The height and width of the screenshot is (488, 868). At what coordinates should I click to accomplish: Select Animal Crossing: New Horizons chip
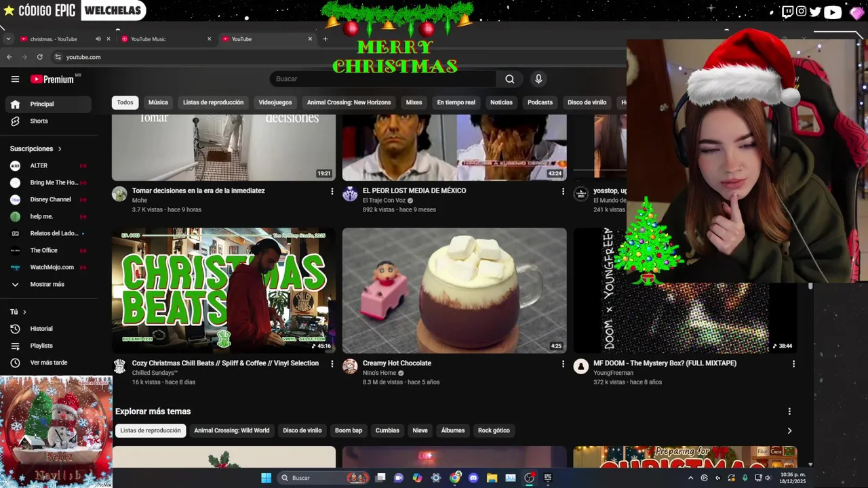point(349,102)
